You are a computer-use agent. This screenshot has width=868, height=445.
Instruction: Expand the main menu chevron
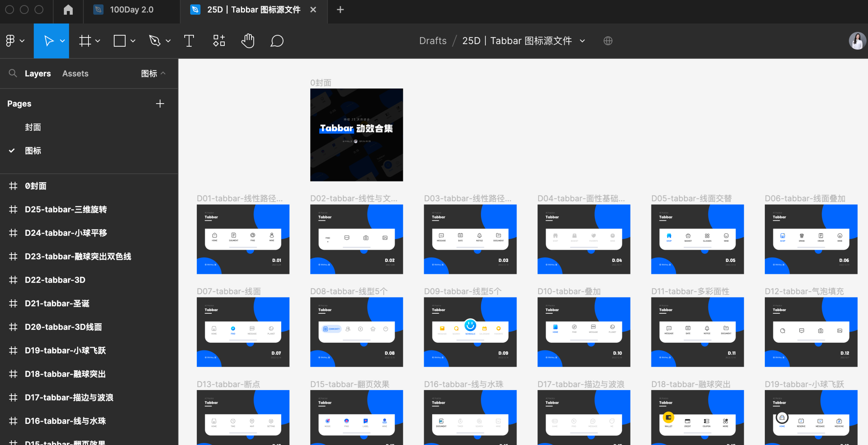click(22, 41)
